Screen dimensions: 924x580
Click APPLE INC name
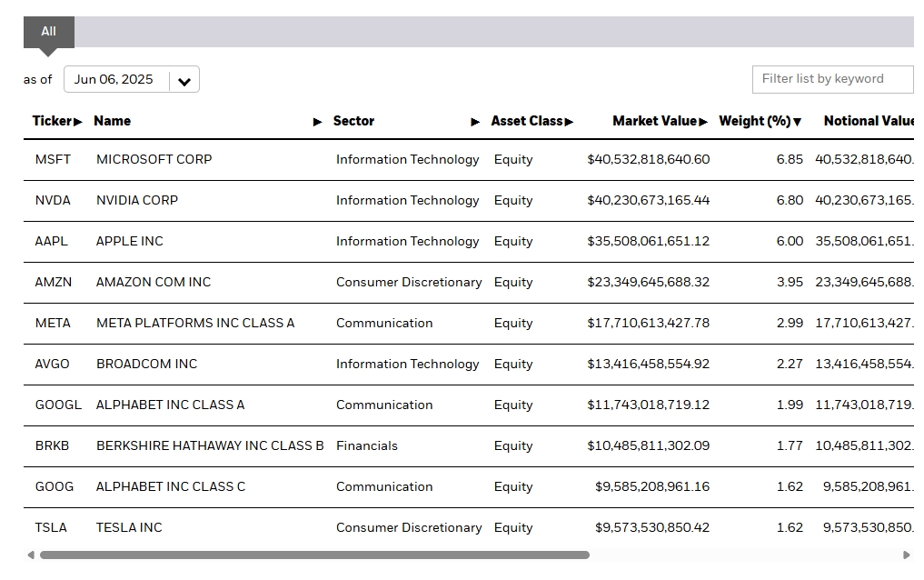click(130, 241)
